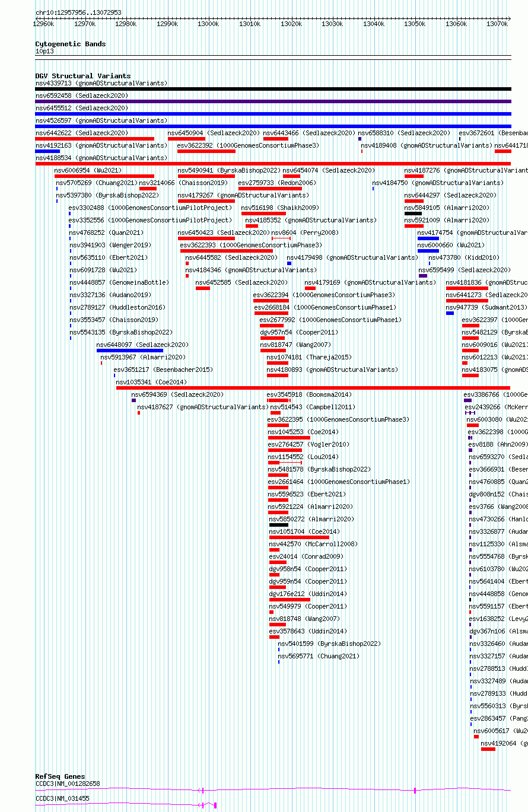Click nsv4189408 (gnomADStructuralVariants) label

(427, 145)
